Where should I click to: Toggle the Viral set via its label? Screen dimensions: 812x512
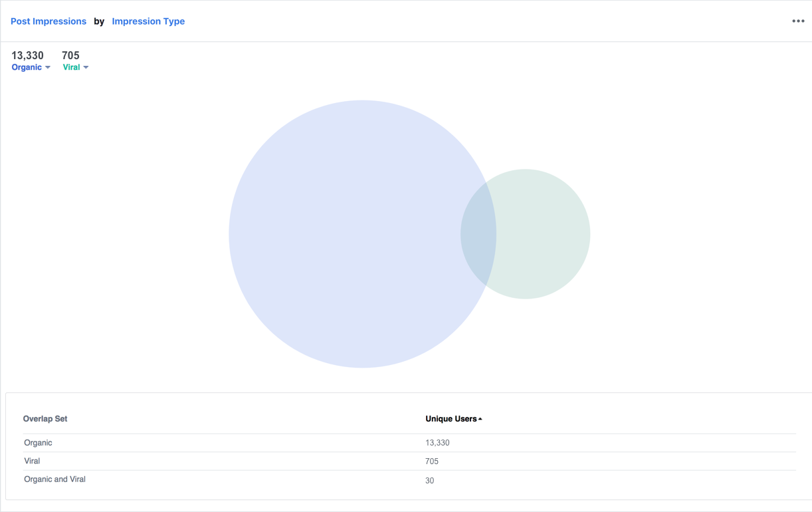(72, 67)
